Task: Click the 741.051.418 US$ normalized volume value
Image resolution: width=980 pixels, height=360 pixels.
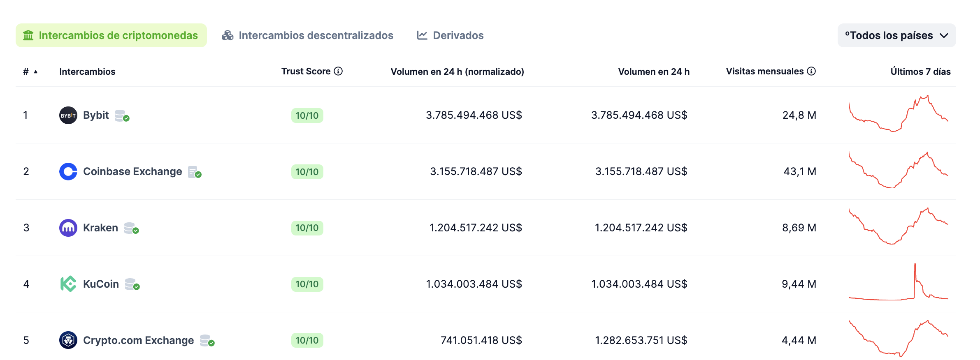Action: (481, 340)
